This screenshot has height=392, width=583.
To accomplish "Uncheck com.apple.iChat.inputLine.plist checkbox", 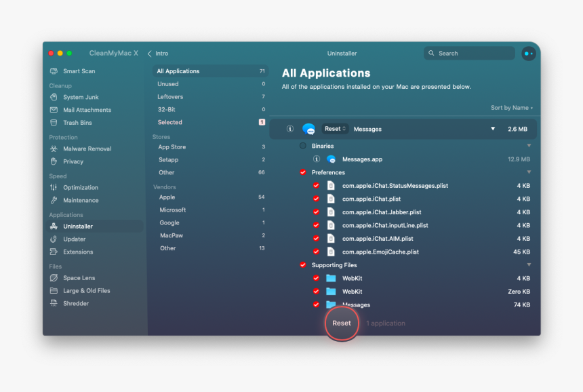I will click(316, 225).
